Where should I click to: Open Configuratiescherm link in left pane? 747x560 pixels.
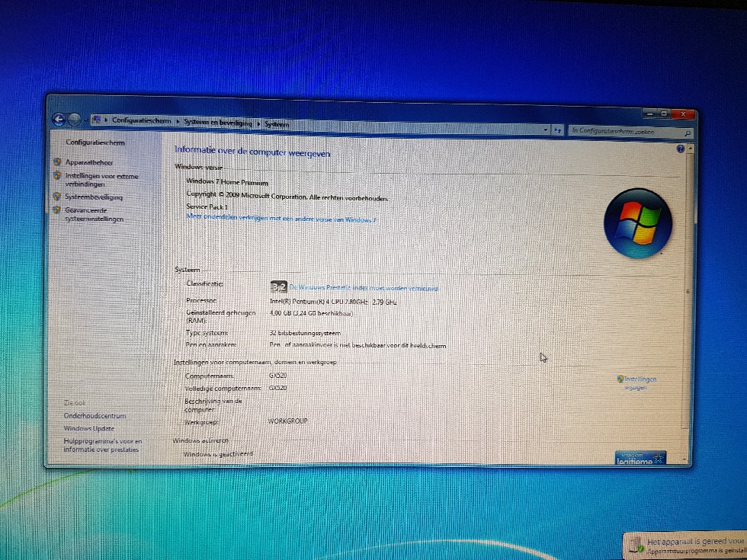(95, 142)
